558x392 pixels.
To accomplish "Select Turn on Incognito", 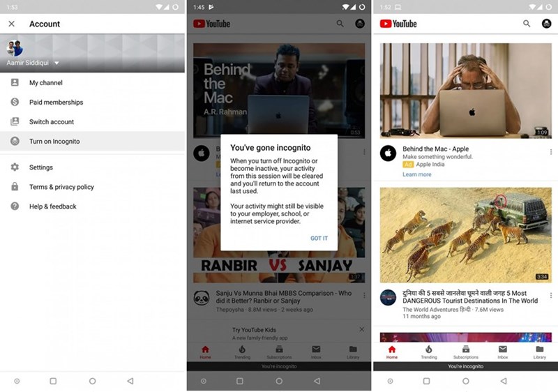I will tap(92, 141).
